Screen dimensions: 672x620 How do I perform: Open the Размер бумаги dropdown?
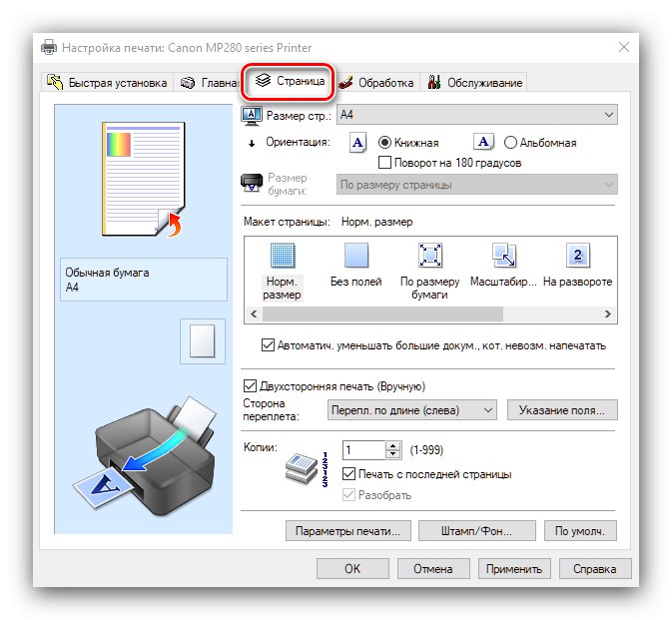[x=477, y=185]
